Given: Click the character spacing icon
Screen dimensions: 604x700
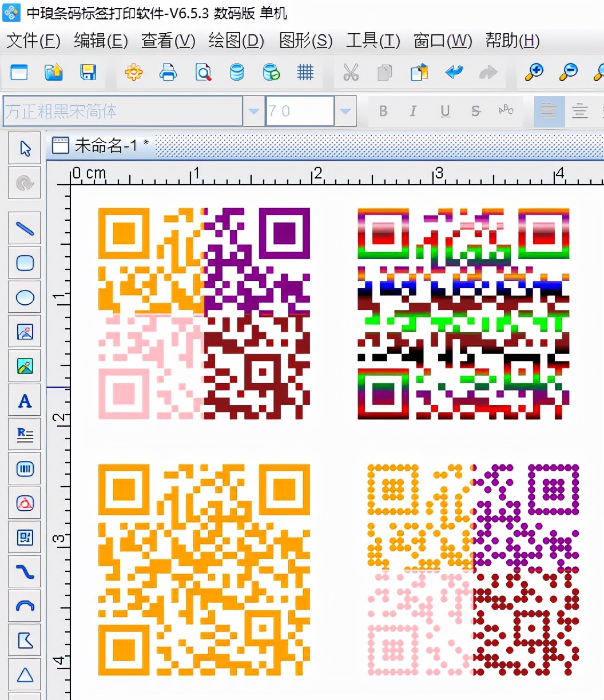Looking at the screenshot, I should click(x=506, y=110).
